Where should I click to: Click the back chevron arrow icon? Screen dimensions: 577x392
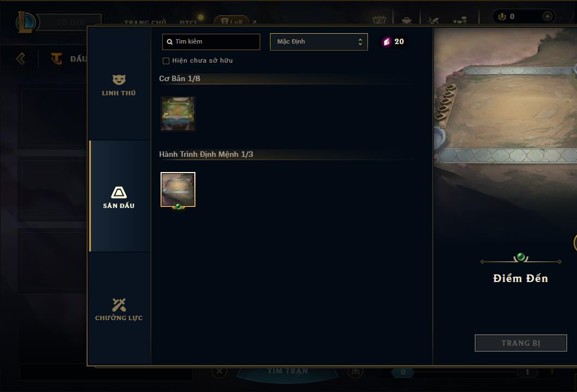pyautogui.click(x=21, y=58)
